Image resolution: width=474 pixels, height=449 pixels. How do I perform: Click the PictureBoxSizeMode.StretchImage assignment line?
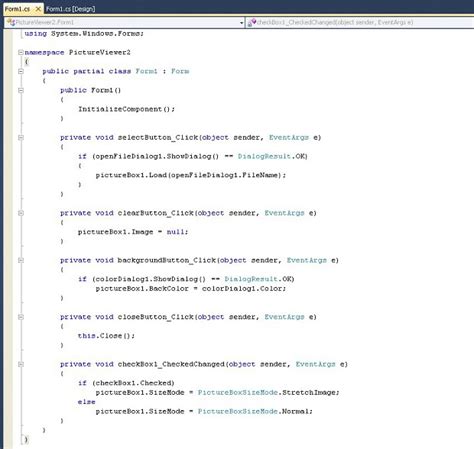coord(217,392)
